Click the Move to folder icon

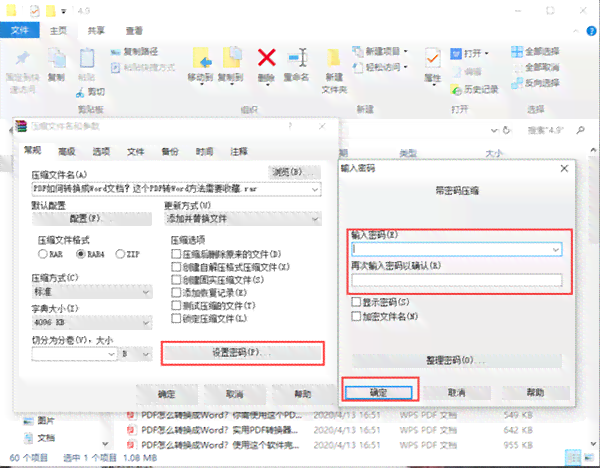[x=201, y=58]
